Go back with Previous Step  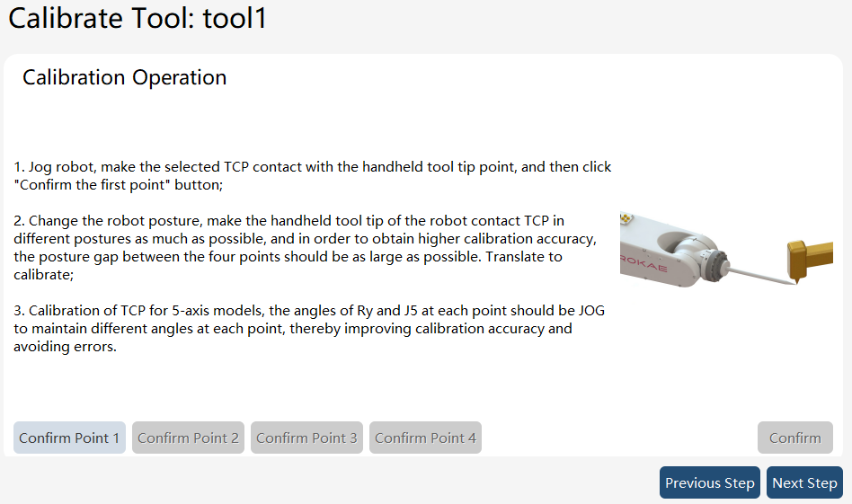tap(710, 482)
